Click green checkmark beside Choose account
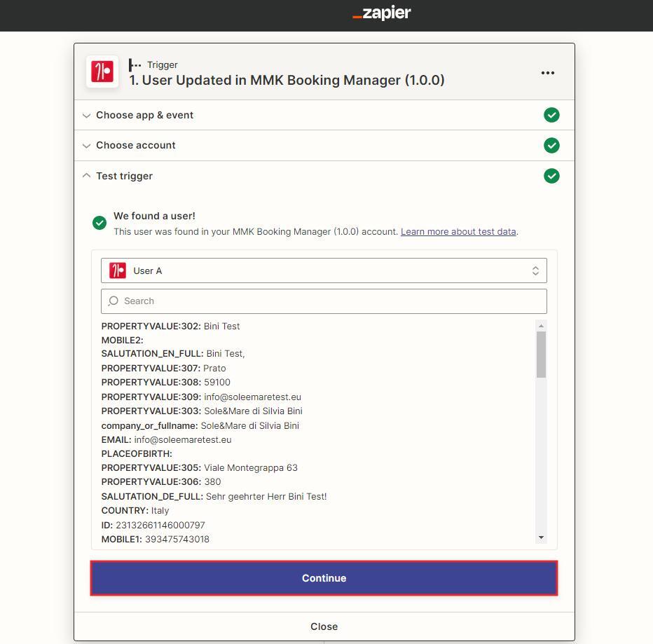 tap(551, 145)
